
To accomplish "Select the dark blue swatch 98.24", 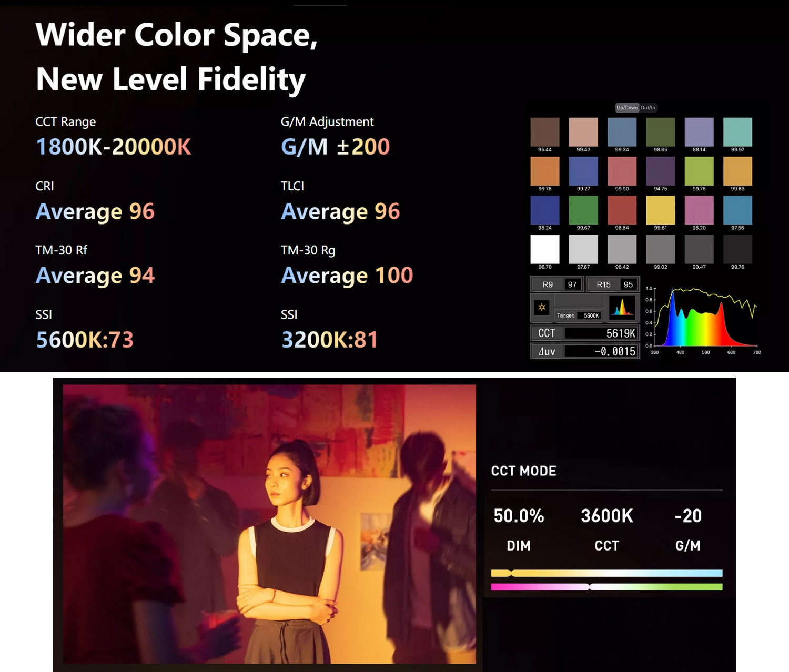I will [545, 210].
